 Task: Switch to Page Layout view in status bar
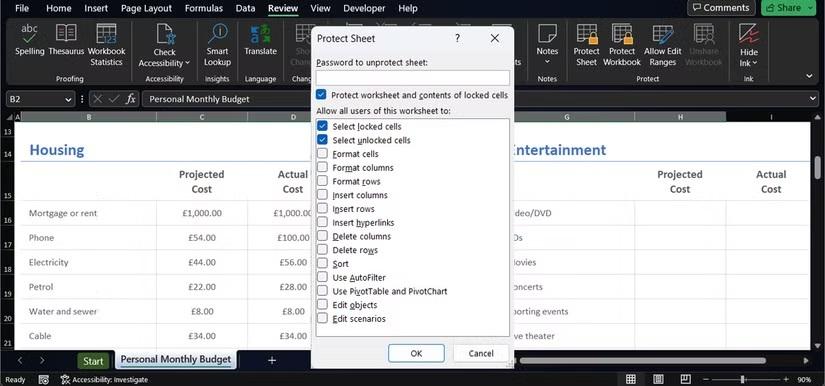(658, 379)
